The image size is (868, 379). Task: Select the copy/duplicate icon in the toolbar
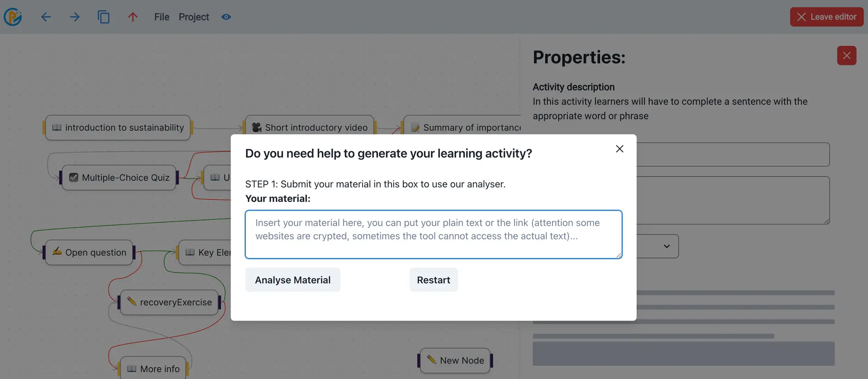point(104,17)
